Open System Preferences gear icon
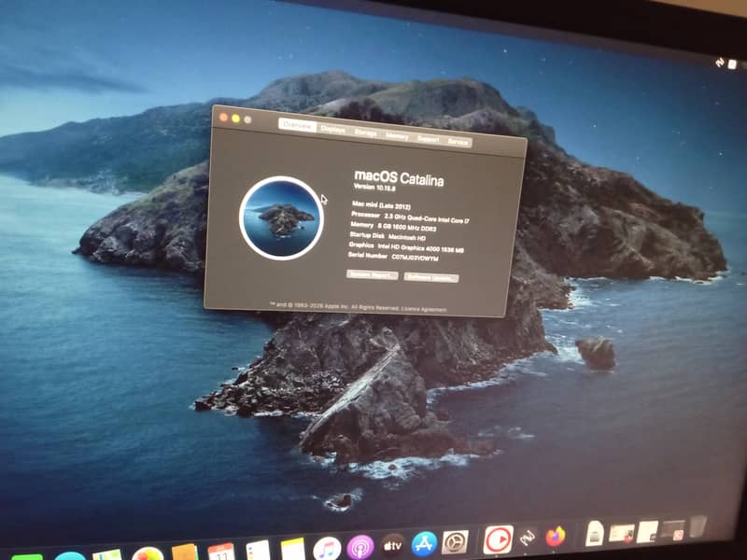This screenshot has height=560, width=747. point(456,542)
